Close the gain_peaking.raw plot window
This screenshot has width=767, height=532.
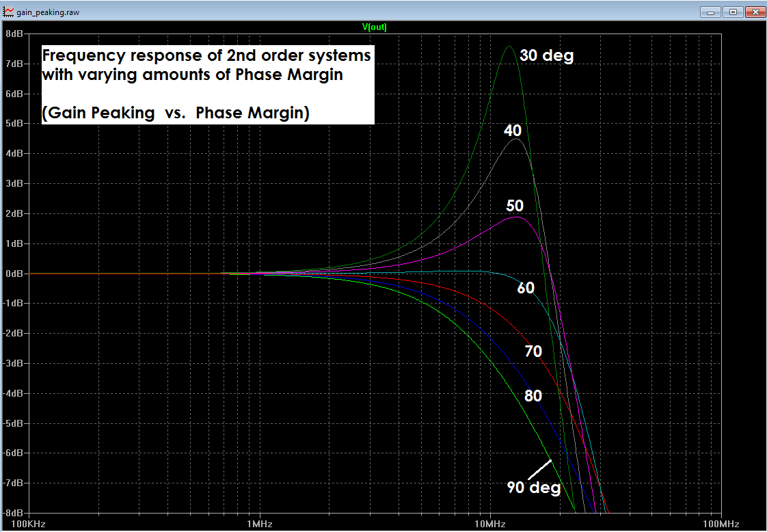point(755,12)
